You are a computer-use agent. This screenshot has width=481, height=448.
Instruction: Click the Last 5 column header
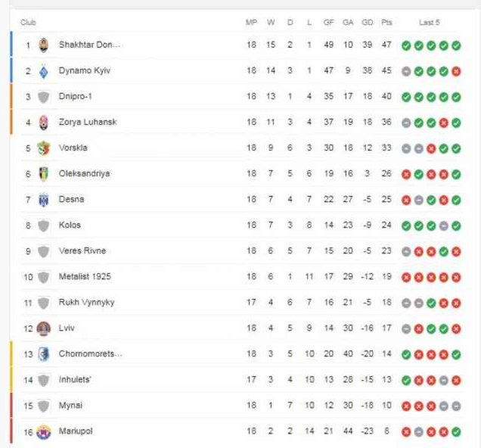(429, 23)
